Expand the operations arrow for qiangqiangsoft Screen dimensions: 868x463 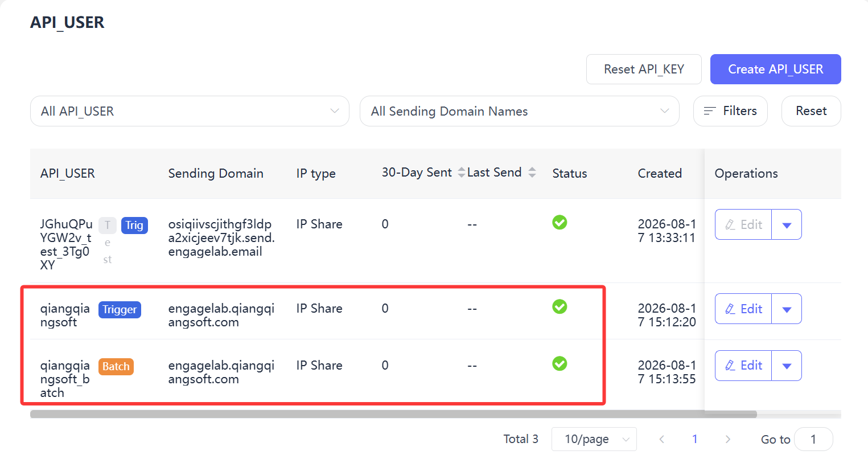click(787, 309)
